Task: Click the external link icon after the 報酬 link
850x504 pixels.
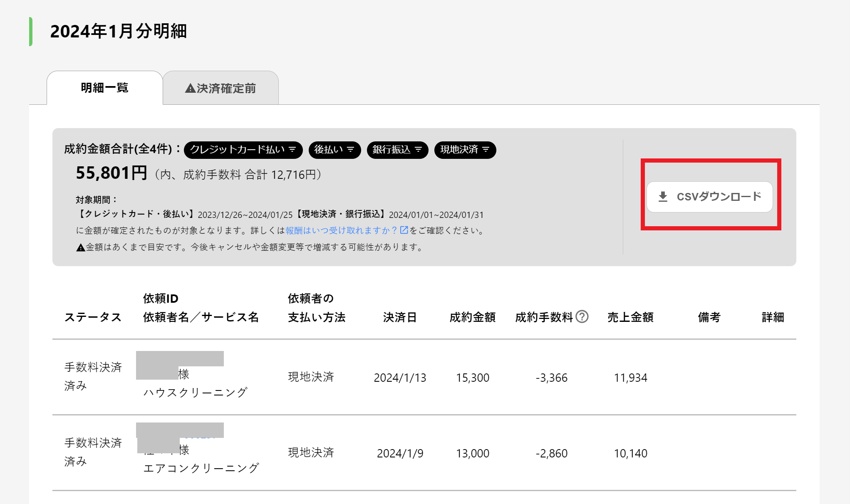Action: point(404,230)
